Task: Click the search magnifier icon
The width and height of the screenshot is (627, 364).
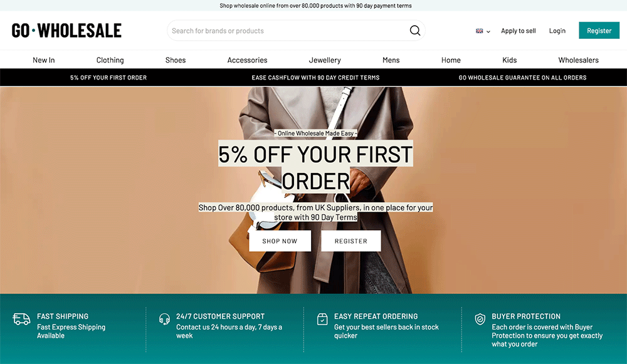Action: pyautogui.click(x=414, y=30)
